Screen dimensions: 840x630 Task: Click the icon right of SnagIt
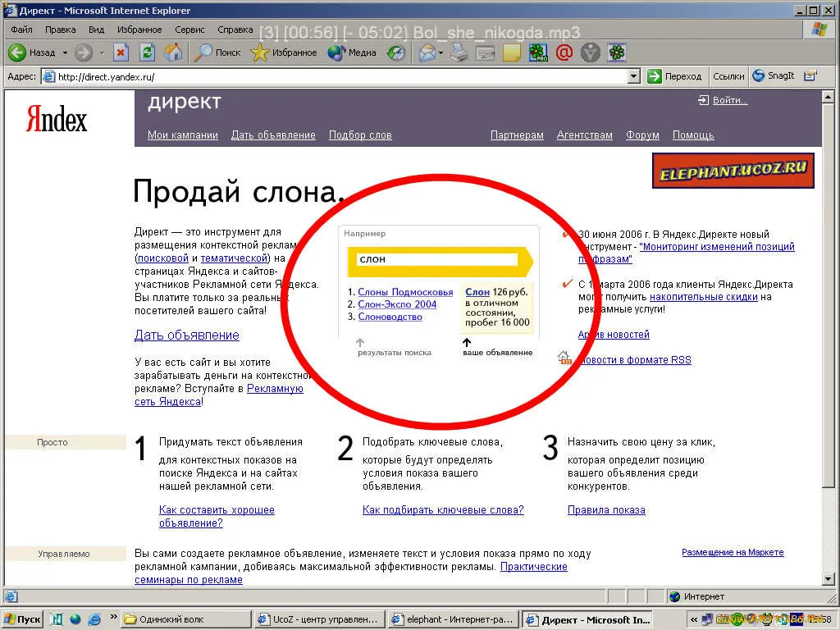[810, 75]
